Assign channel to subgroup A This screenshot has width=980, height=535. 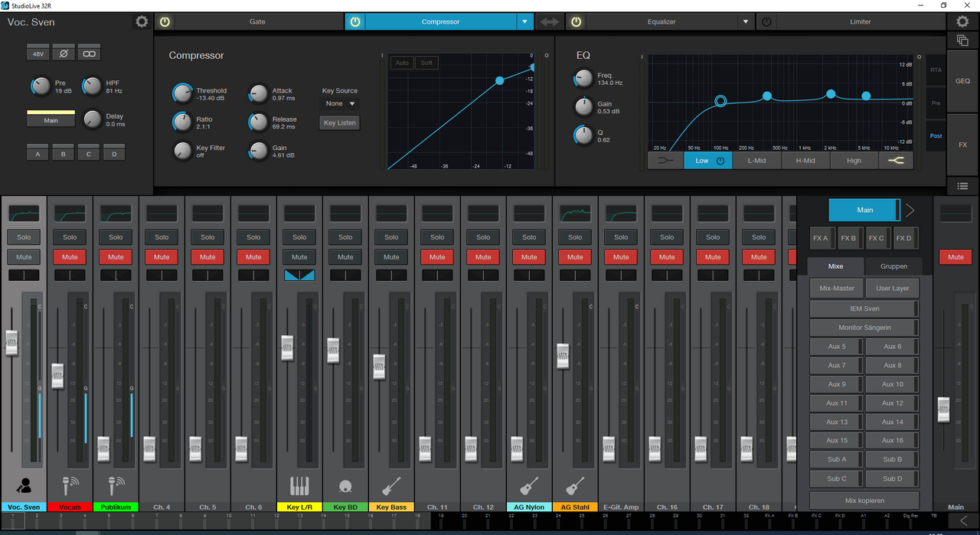pyautogui.click(x=38, y=154)
